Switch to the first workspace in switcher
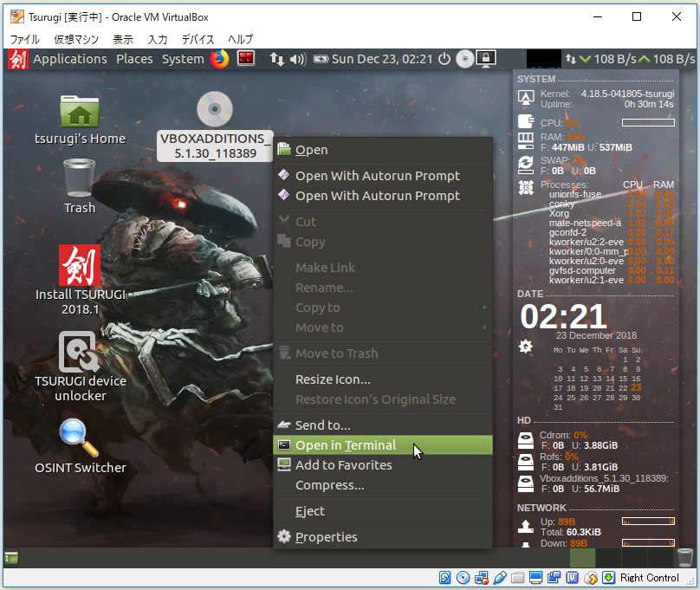The image size is (700, 590). [x=582, y=558]
